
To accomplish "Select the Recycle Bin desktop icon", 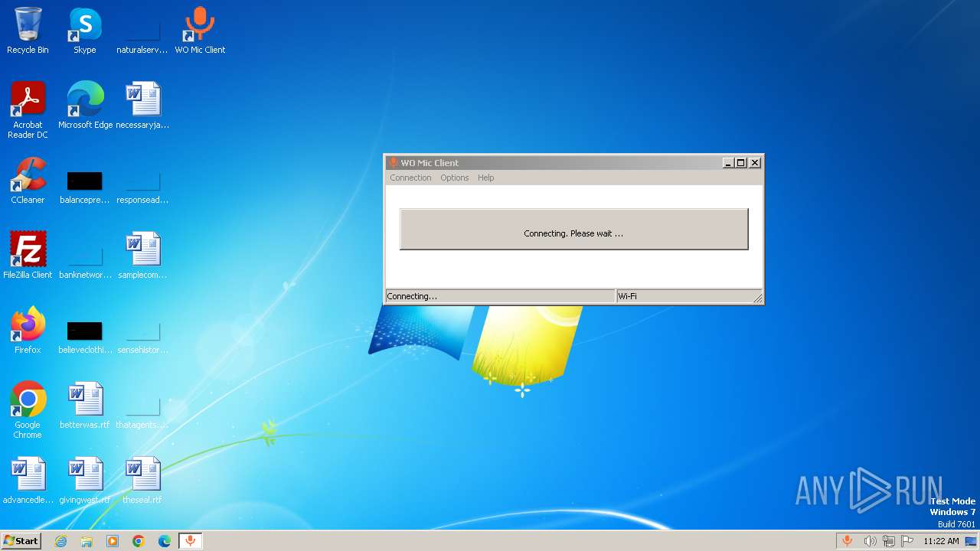I will 28,31.
